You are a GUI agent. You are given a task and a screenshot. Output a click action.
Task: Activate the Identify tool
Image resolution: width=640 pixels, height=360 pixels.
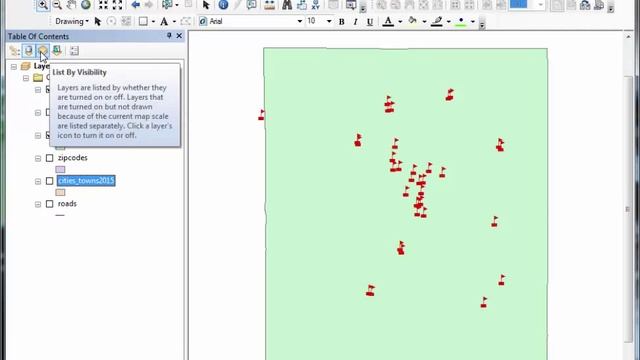(223, 5)
